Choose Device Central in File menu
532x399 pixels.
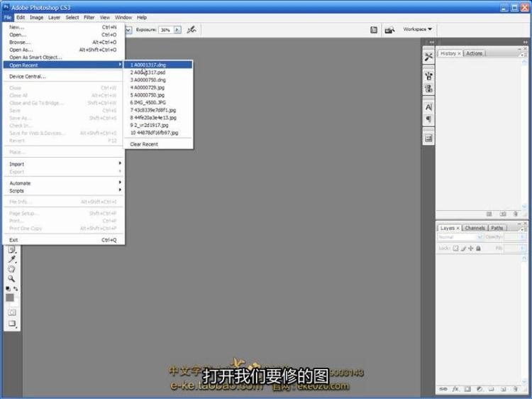tap(62, 77)
